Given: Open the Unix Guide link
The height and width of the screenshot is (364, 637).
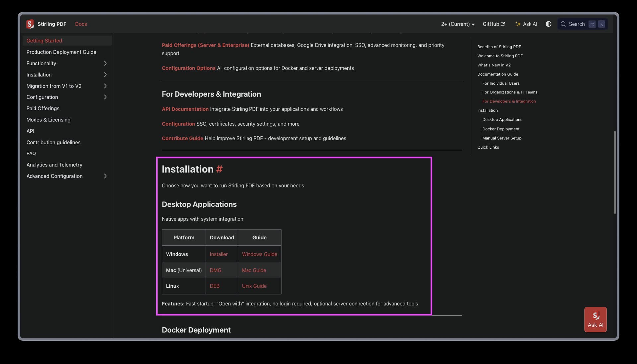Looking at the screenshot, I should 254,286.
